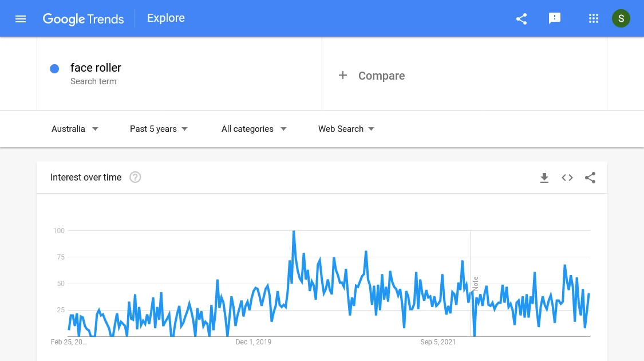Download the Interest over time CSV
The width and height of the screenshot is (644, 361).
coord(544,178)
